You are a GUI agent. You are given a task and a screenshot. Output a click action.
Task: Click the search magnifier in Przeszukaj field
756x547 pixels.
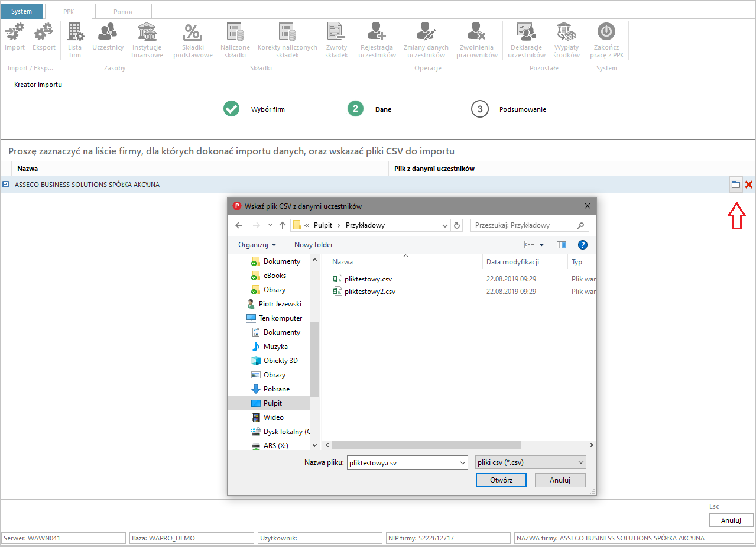(x=580, y=225)
